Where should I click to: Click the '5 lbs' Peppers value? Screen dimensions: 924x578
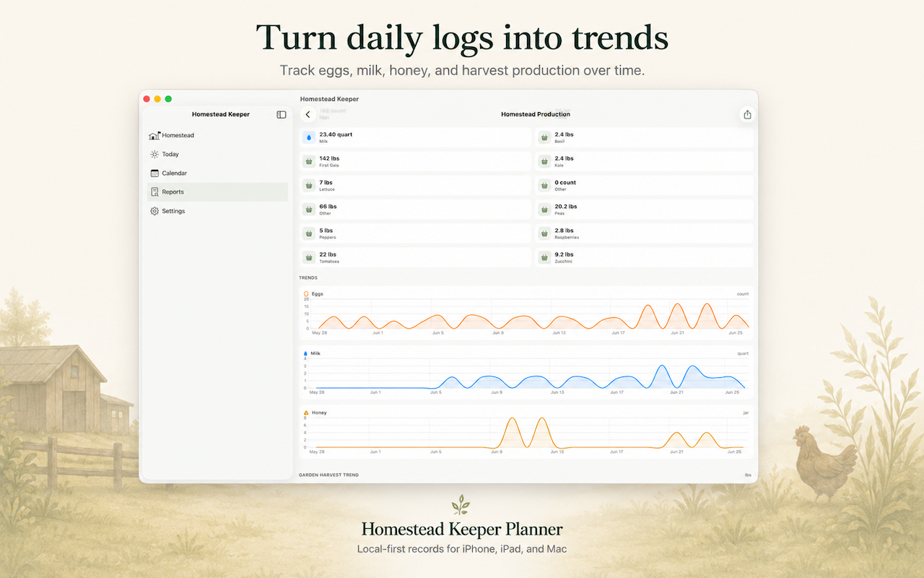coord(326,230)
